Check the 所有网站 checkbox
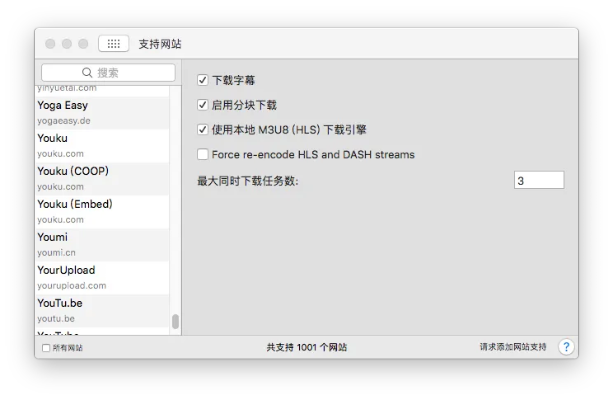The width and height of the screenshot is (613, 400). tap(46, 348)
